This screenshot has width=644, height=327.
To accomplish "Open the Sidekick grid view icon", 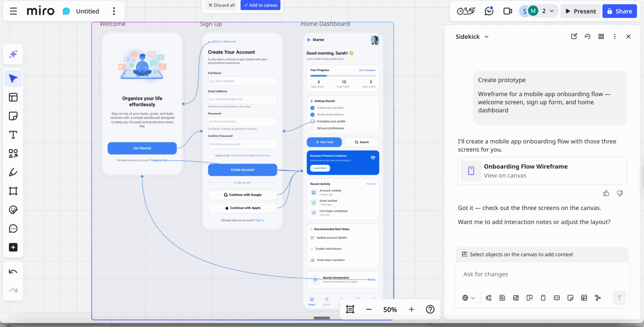I will (x=601, y=37).
